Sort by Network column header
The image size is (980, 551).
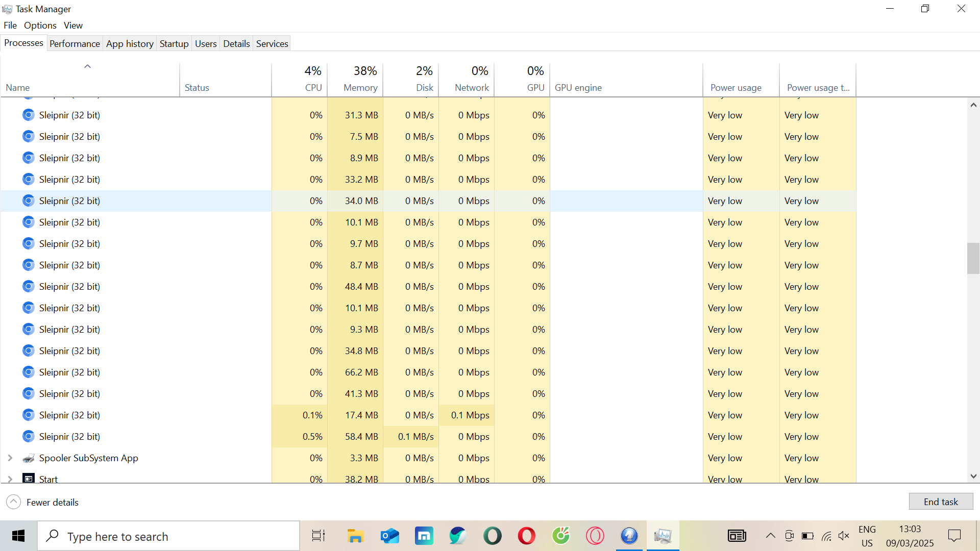[x=467, y=80]
